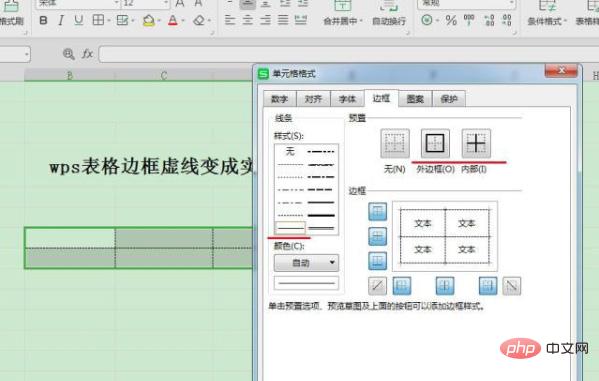Apply thousands separator style

469,20
